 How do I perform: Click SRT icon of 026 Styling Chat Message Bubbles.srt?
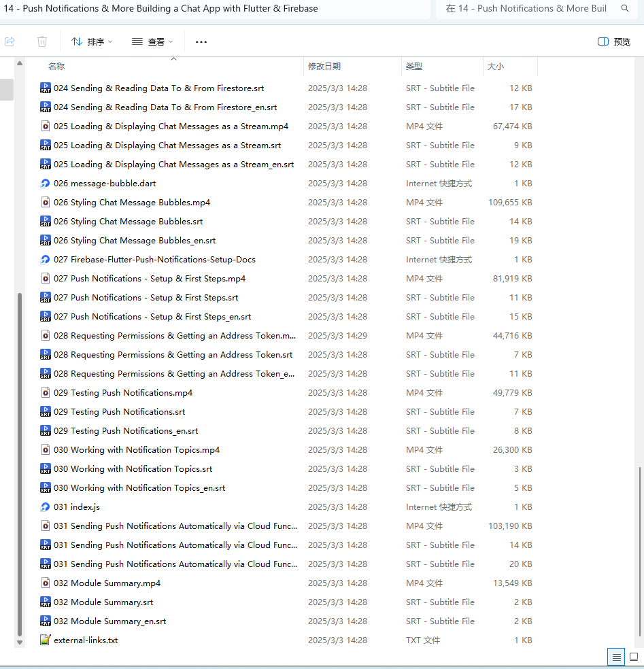pyautogui.click(x=46, y=222)
